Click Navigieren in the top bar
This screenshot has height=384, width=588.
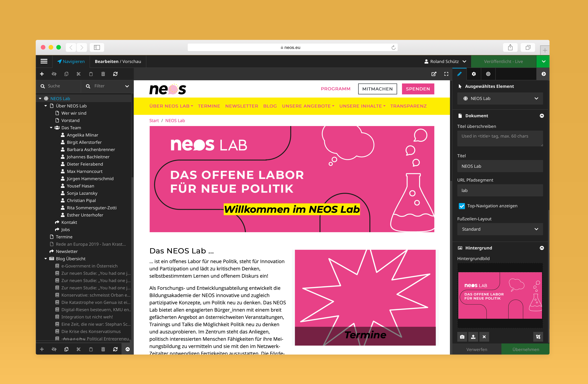click(71, 62)
